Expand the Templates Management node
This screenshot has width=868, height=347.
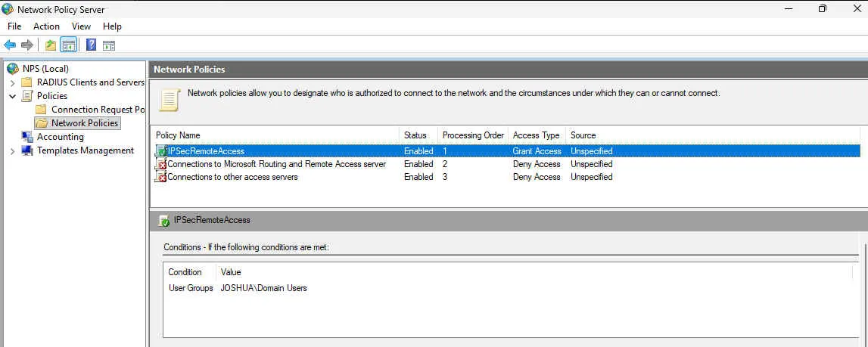[12, 150]
